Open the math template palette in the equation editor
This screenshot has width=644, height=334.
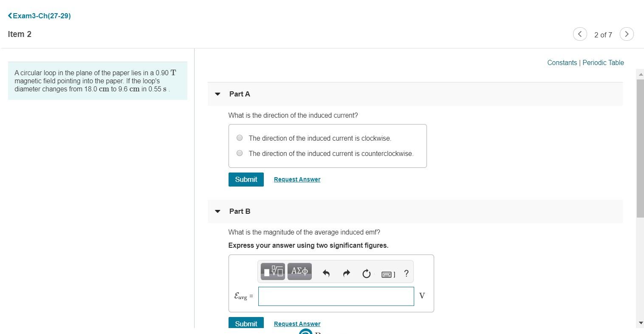272,271
